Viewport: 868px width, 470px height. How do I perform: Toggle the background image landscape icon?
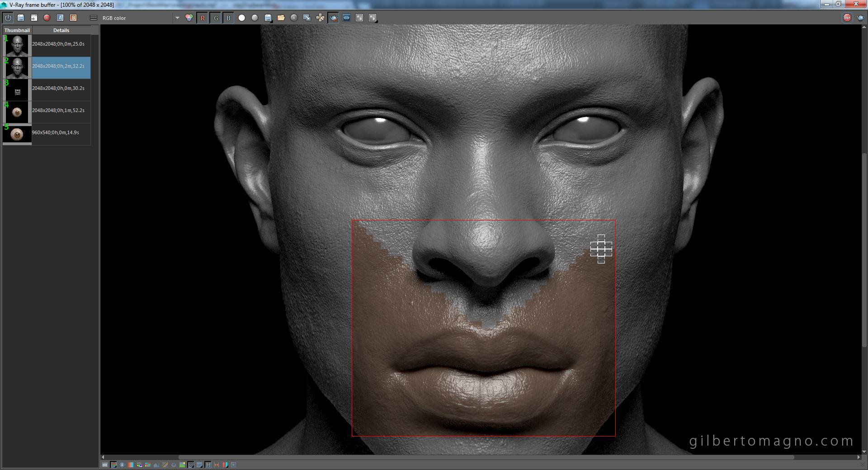coord(182,465)
